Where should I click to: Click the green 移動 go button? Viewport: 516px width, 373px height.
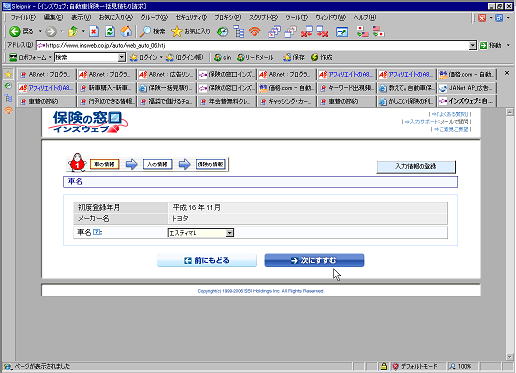point(490,45)
